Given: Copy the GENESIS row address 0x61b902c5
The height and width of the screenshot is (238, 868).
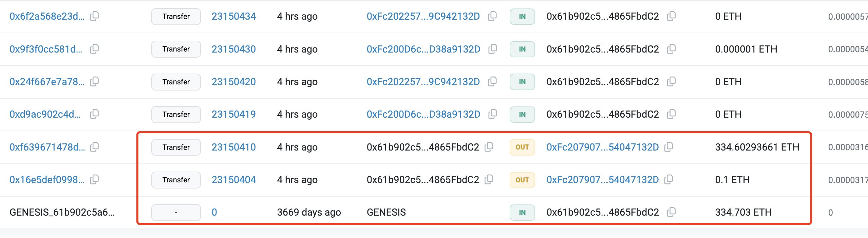Looking at the screenshot, I should coord(669,212).
